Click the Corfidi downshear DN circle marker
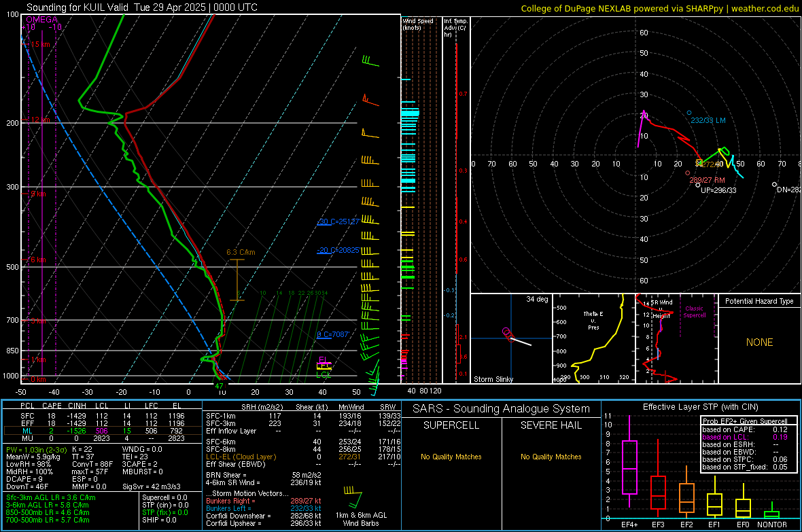The height and width of the screenshot is (532, 802). 774,184
